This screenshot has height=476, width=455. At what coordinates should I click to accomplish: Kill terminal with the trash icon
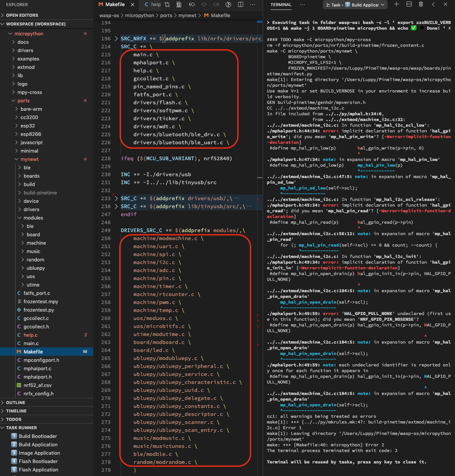(x=421, y=5)
